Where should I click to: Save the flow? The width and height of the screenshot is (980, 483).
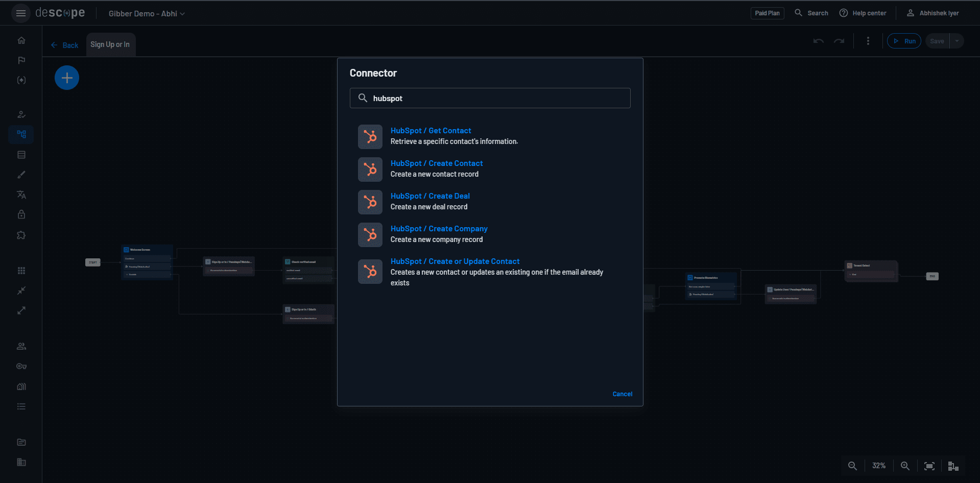[937, 41]
